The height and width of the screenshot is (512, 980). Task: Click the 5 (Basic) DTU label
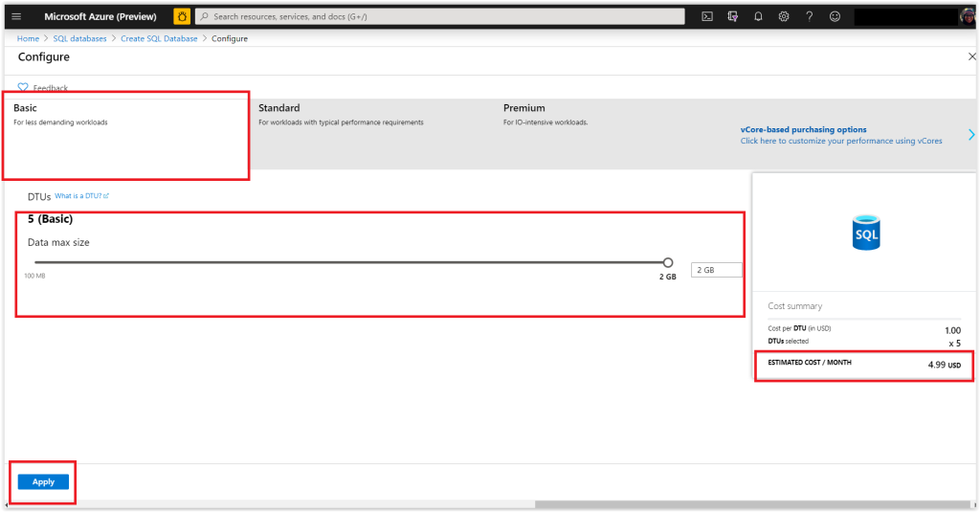tap(50, 219)
